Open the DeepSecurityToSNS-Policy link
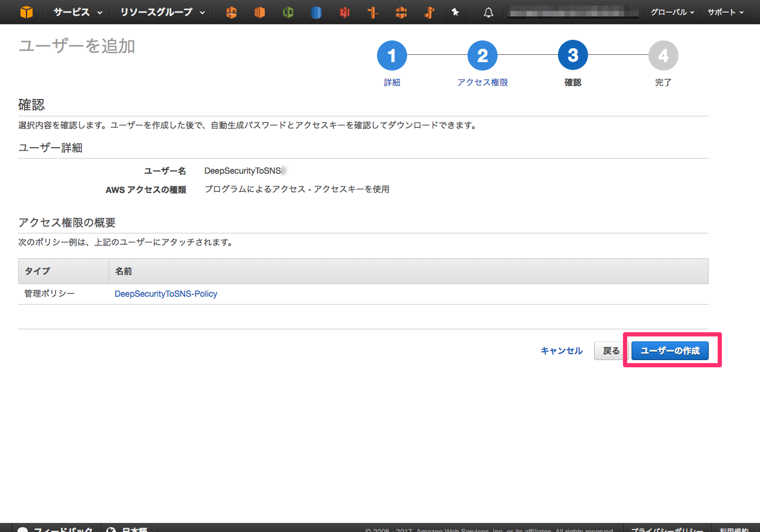This screenshot has height=532, width=760. pyautogui.click(x=166, y=294)
